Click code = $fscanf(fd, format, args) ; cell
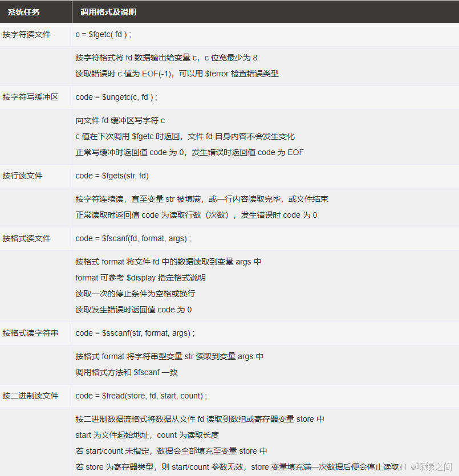459x476 pixels. click(x=133, y=239)
